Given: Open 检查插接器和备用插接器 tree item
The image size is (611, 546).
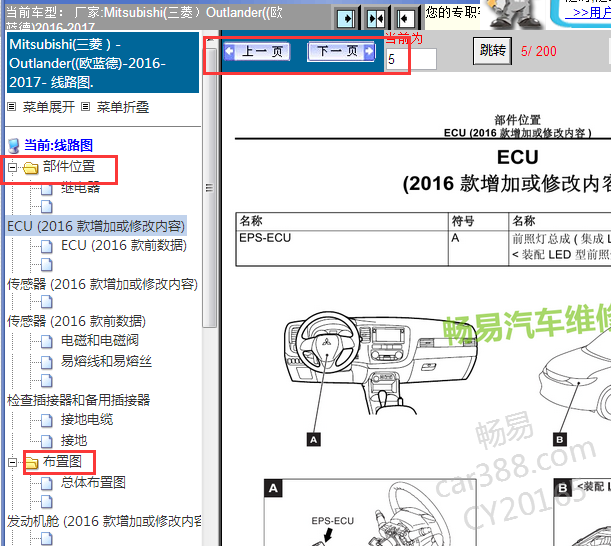Looking at the screenshot, I should pos(79,400).
